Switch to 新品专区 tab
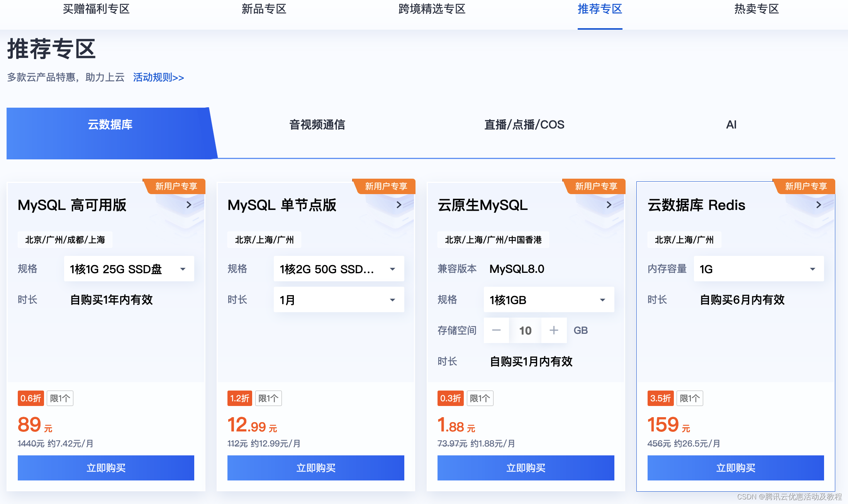 (x=264, y=9)
